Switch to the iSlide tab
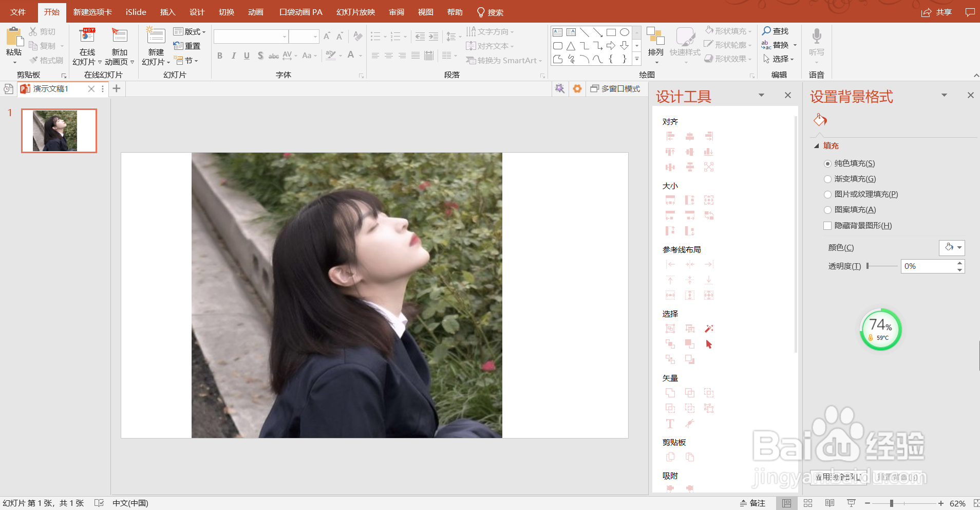The image size is (980, 510). pos(136,12)
